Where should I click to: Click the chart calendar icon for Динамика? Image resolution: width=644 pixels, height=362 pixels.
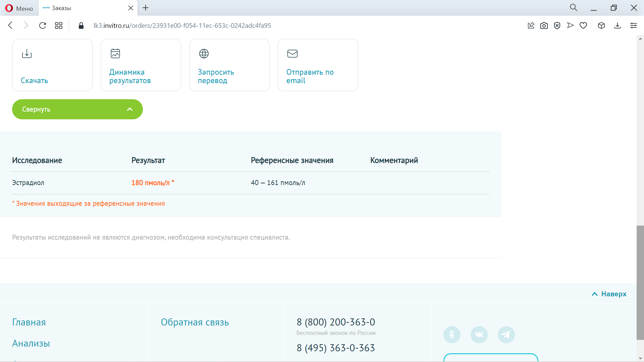coord(115,54)
